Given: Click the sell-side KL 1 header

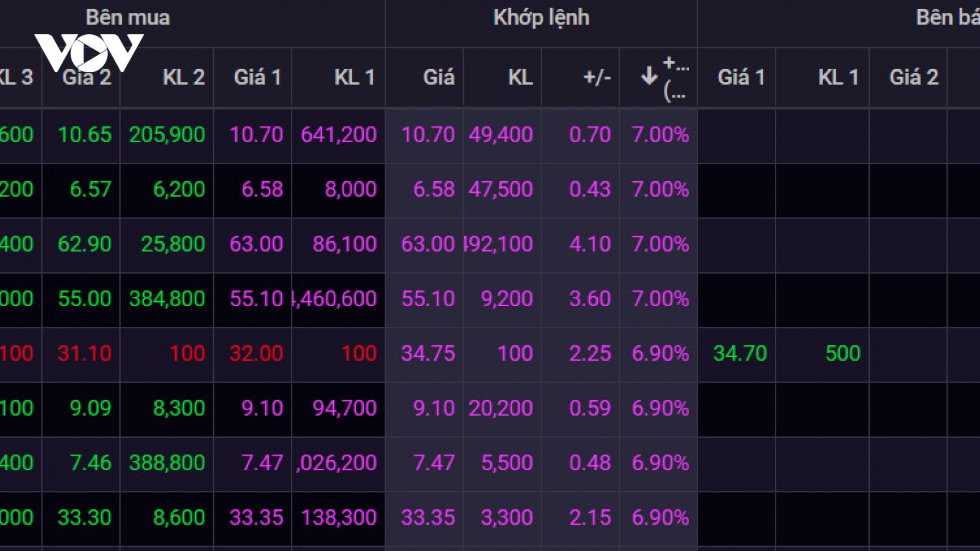Looking at the screenshot, I should point(838,78).
